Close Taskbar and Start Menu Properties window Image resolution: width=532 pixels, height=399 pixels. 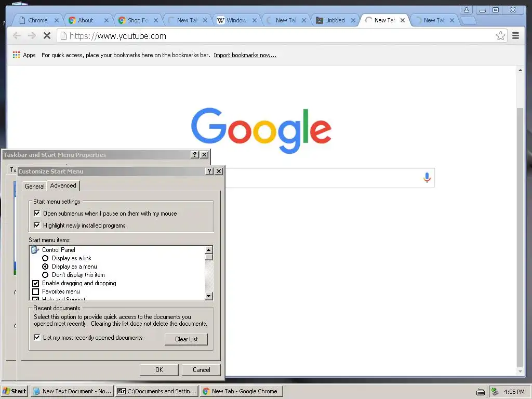click(x=204, y=154)
